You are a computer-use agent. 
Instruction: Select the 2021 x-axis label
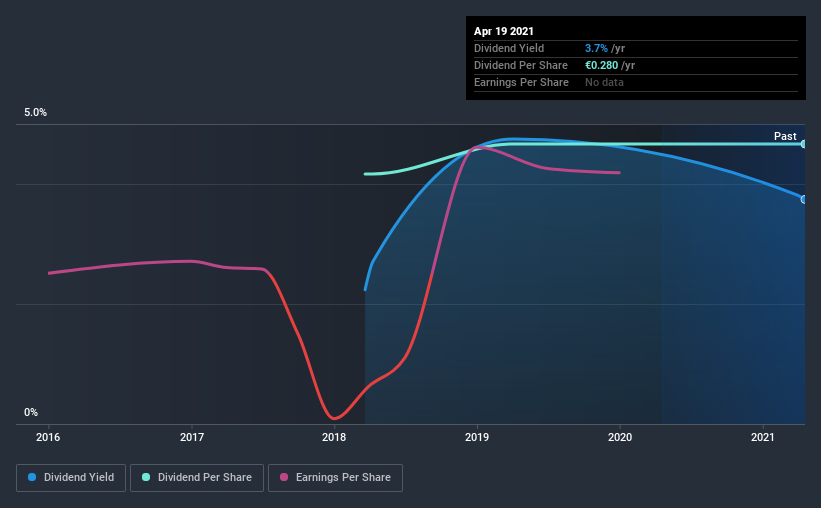(762, 437)
